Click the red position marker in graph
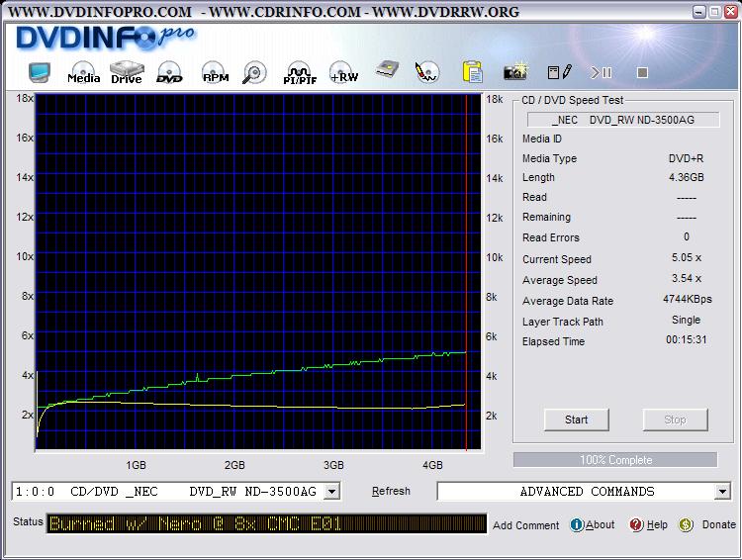 point(466,272)
